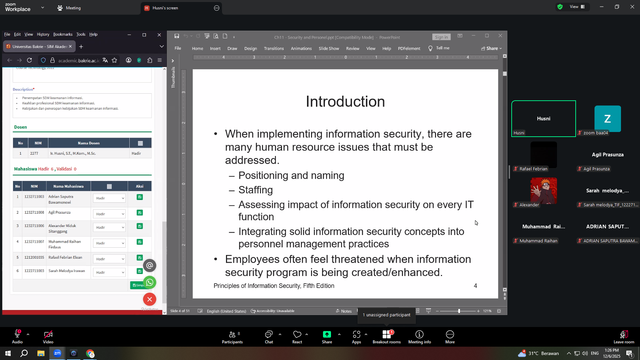This screenshot has width=640, height=360.
Task: Open PowerPoint Slide Show ribbon tab
Action: pos(329,49)
